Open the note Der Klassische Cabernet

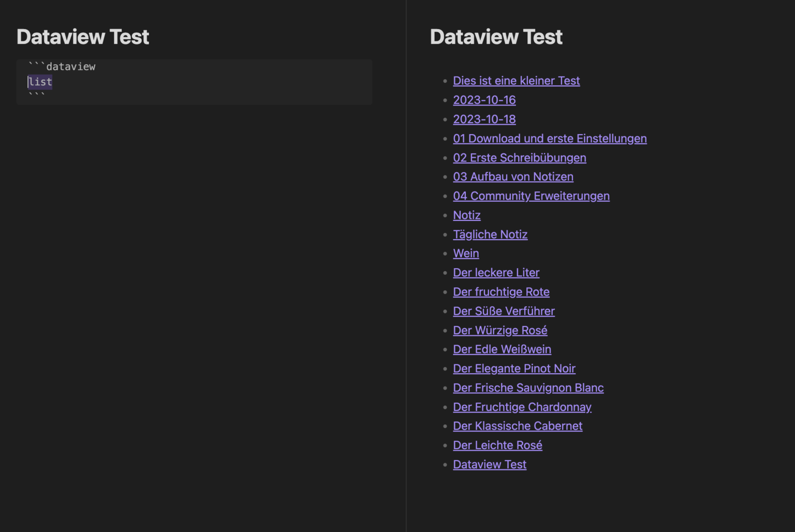point(518,425)
